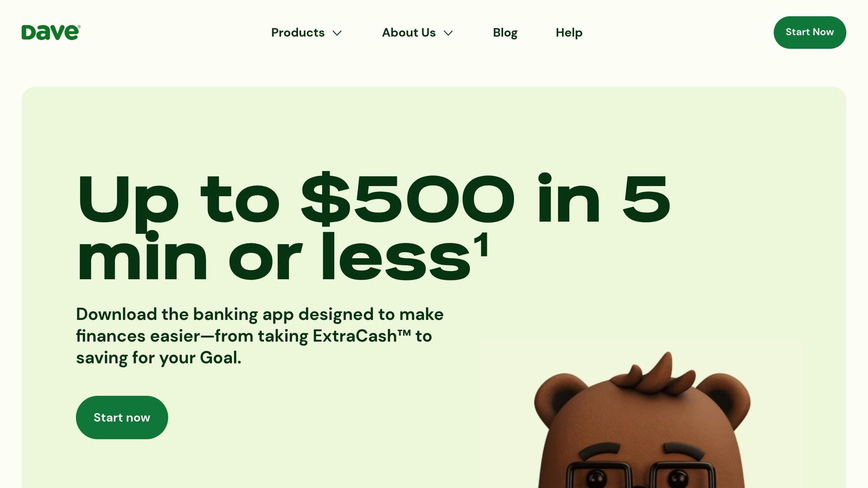Viewport: 868px width, 488px height.
Task: Open the Products menu label
Action: pos(298,33)
